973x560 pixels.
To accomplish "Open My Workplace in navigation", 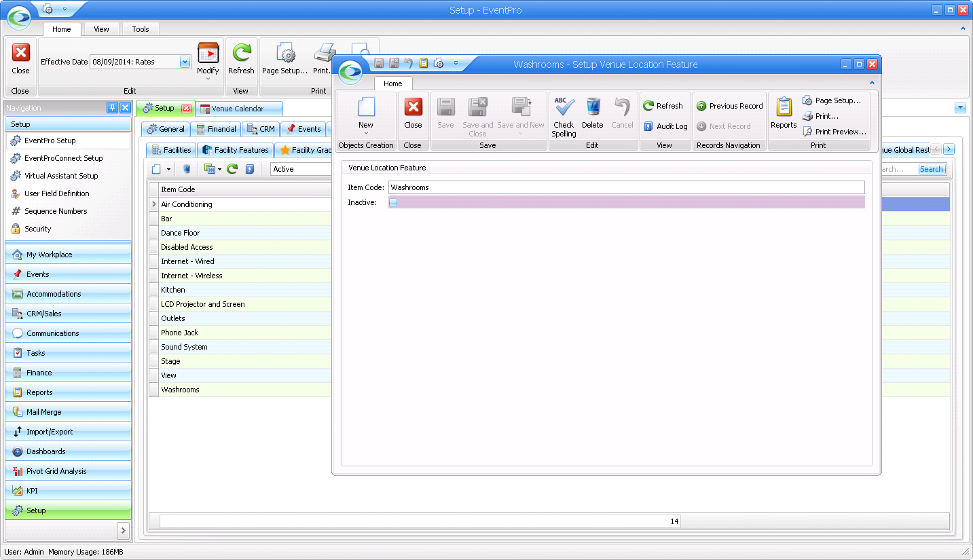I will tap(68, 255).
